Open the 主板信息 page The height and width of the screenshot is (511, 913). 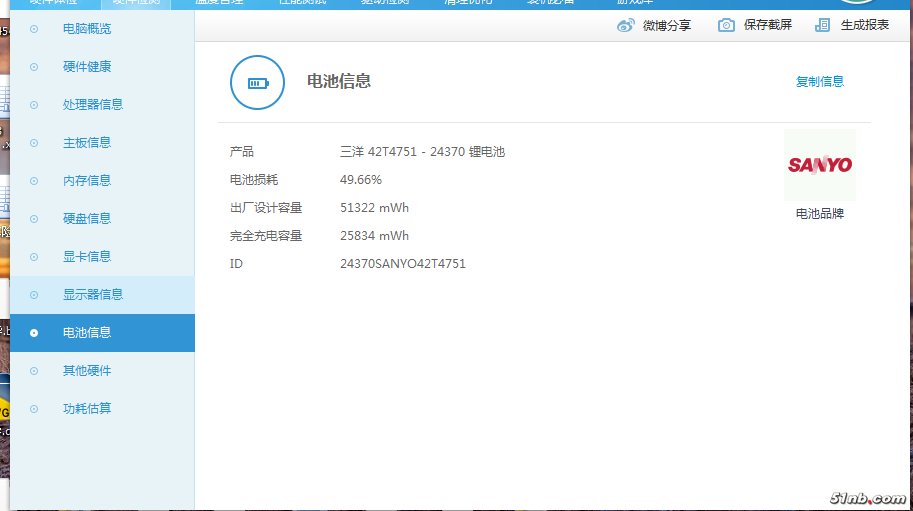87,143
